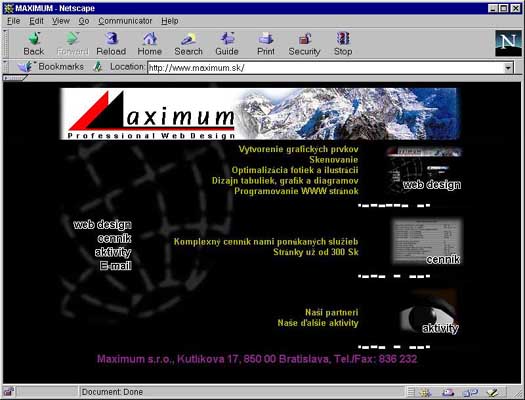Click 'Programovanie WWW stránok' text
Screen dimensions: 525x400
tap(296, 191)
